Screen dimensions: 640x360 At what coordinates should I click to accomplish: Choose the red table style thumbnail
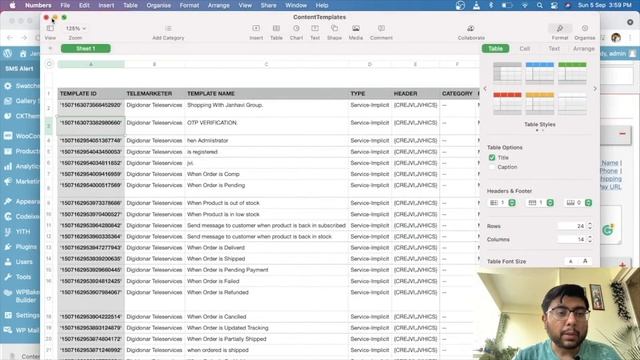507,103
